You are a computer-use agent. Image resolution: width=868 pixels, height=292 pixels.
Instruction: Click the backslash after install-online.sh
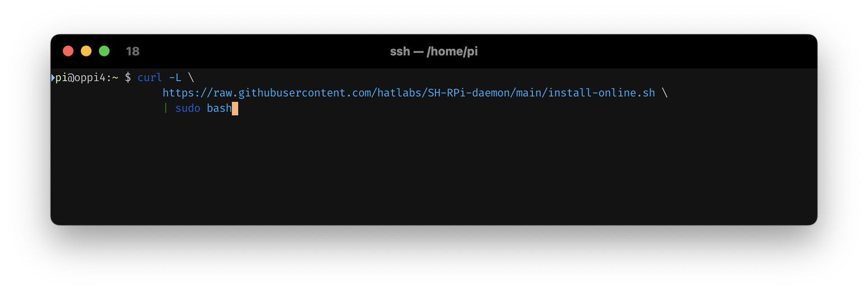(x=665, y=93)
